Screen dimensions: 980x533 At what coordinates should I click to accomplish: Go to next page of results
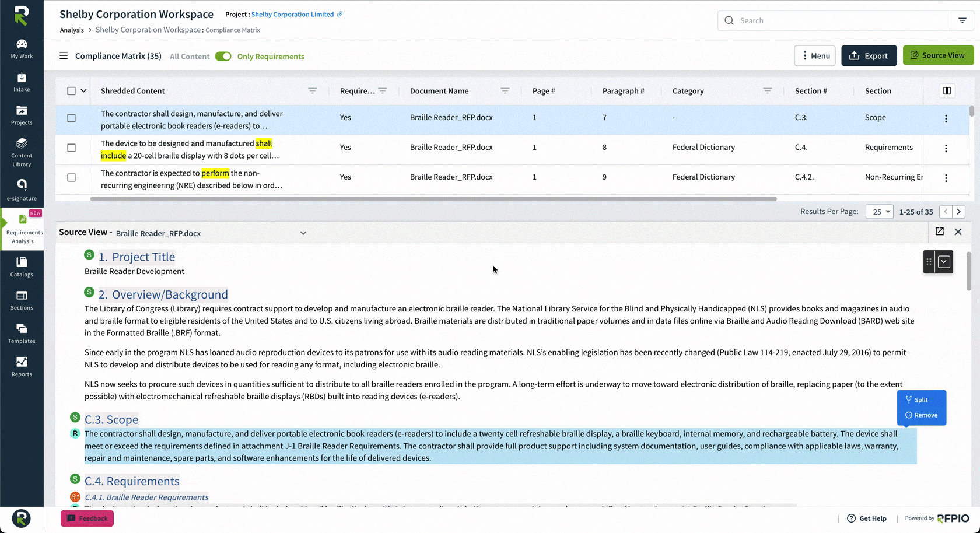click(958, 212)
